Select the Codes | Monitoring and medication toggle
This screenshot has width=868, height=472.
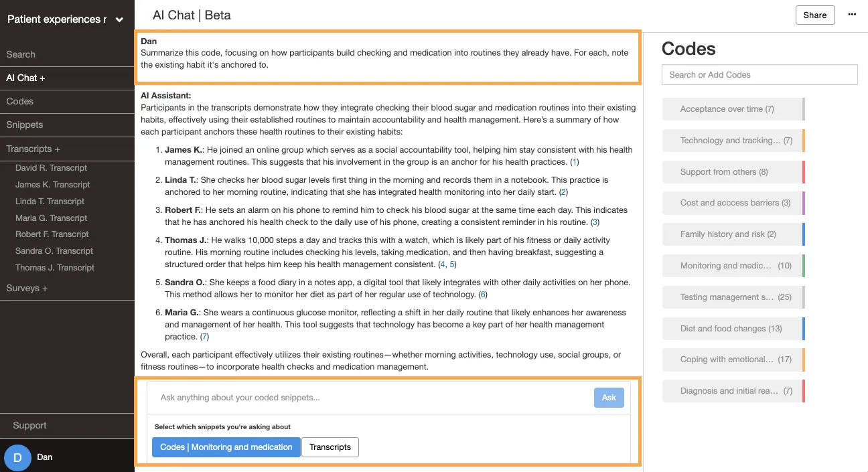click(x=226, y=447)
